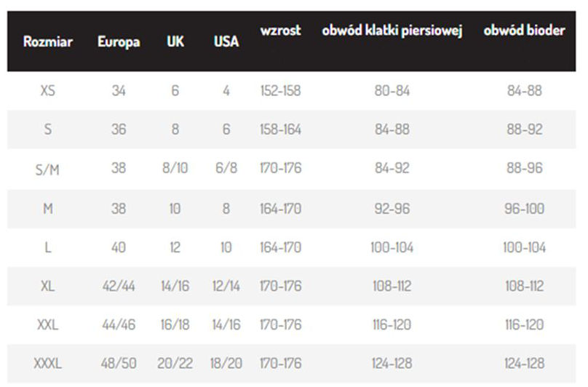Viewport: 588px width, 387px height.
Task: Click the 44/46 Europa value
Action: (119, 324)
